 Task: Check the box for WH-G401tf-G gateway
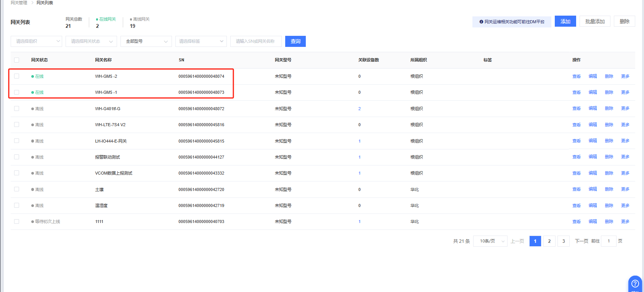(16, 109)
